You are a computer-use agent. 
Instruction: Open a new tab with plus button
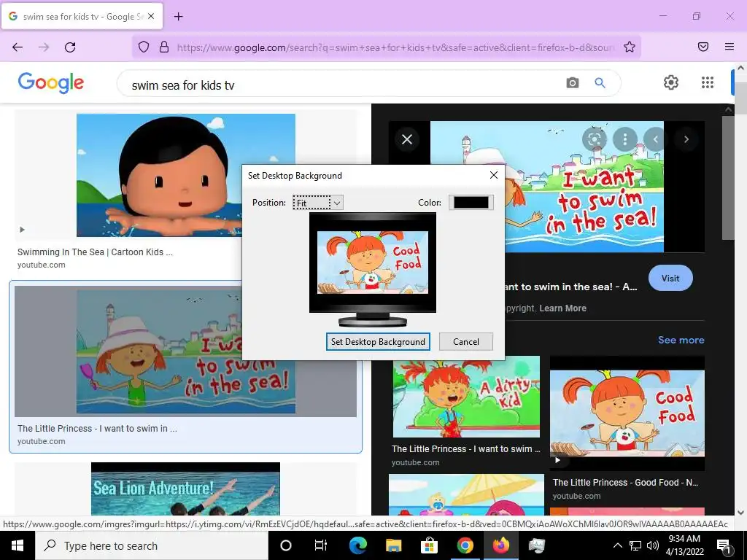(x=179, y=17)
